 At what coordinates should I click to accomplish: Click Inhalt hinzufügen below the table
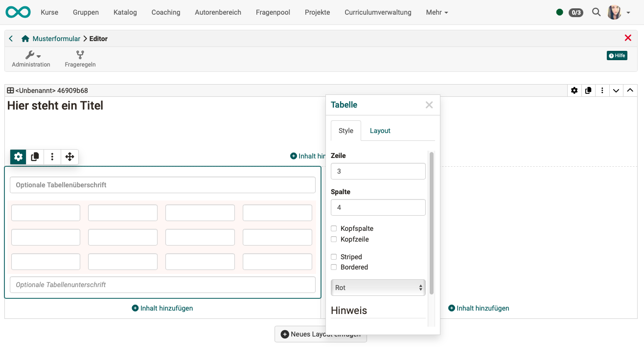[162, 308]
